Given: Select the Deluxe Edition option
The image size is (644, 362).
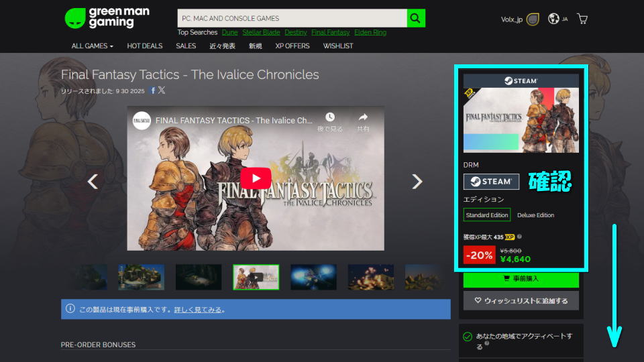Looking at the screenshot, I should (535, 215).
